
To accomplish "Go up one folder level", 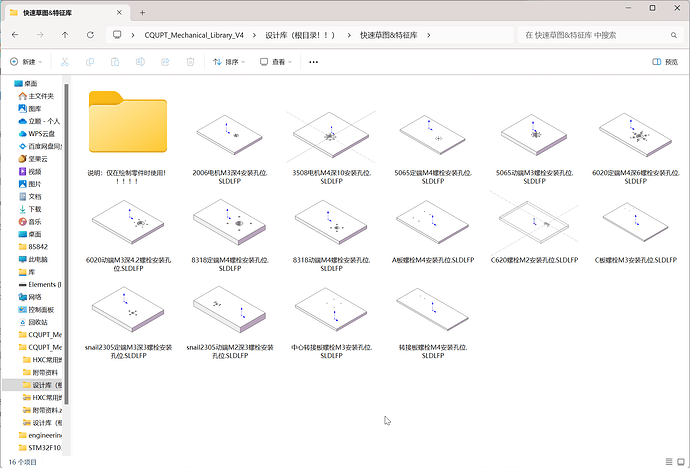I will 65,35.
